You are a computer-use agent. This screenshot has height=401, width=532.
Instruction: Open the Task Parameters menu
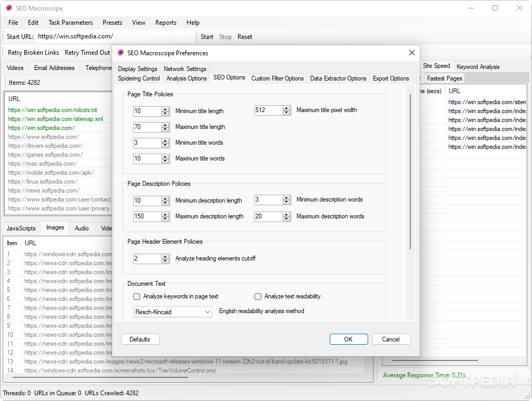pos(71,23)
